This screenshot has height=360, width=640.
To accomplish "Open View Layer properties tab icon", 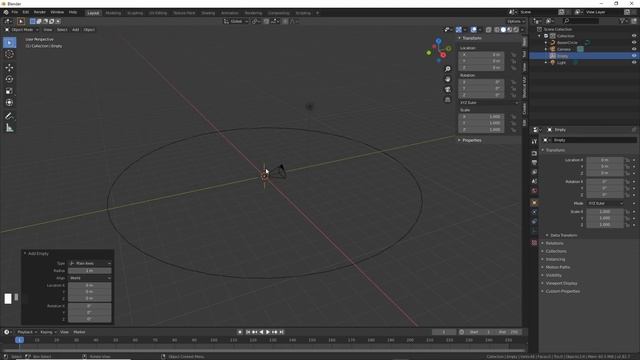I will click(x=534, y=172).
